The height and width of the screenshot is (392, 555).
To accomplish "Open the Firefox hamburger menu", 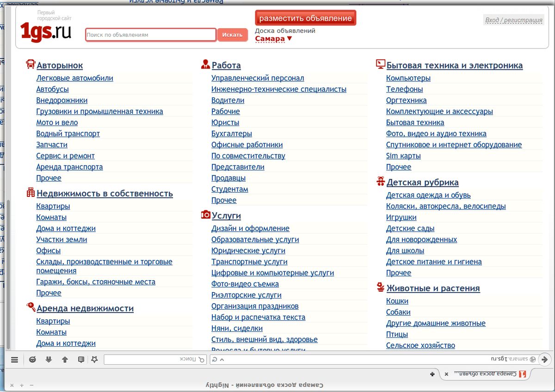I will pos(14,359).
